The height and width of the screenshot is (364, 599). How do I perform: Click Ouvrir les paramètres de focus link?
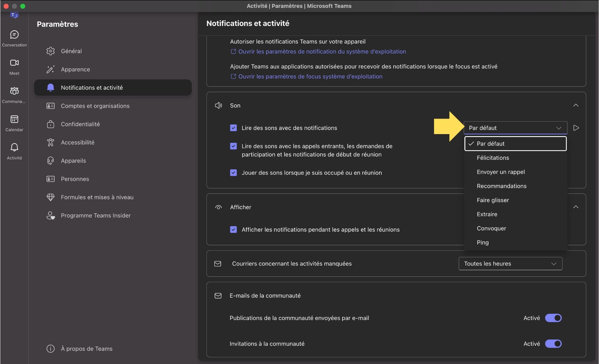tap(310, 77)
